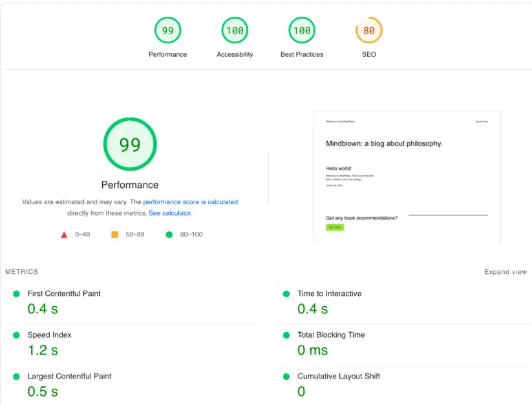The image size is (532, 405).
Task: Click the Speed Index value 1.2 s
Action: point(43,350)
